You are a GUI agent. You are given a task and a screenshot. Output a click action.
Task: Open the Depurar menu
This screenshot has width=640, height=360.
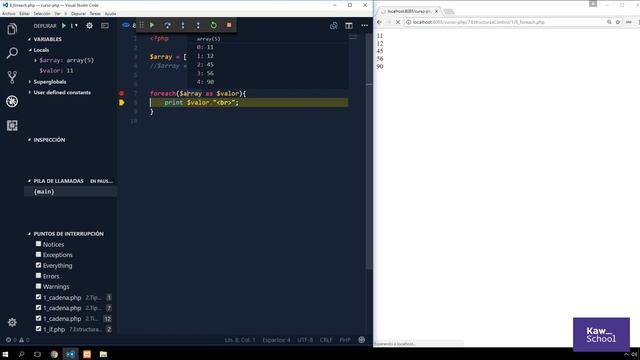(78, 13)
